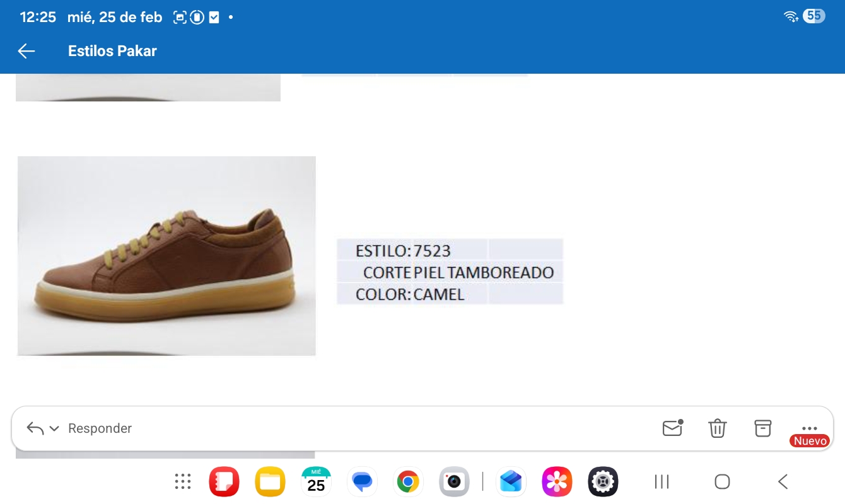This screenshot has height=504, width=845.
Task: Open the Gallery flower icon
Action: point(557,482)
